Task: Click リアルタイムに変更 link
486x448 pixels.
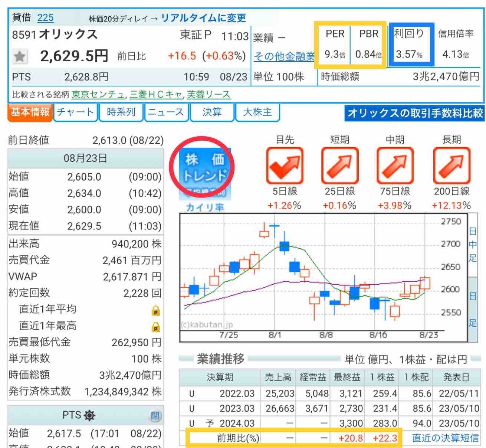Action: pos(203,18)
